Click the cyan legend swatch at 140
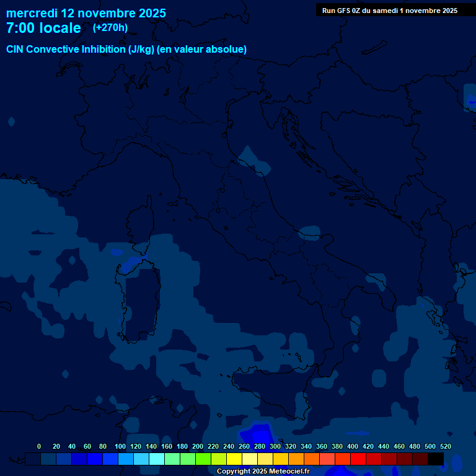This screenshot has height=476, width=476. pos(157,459)
